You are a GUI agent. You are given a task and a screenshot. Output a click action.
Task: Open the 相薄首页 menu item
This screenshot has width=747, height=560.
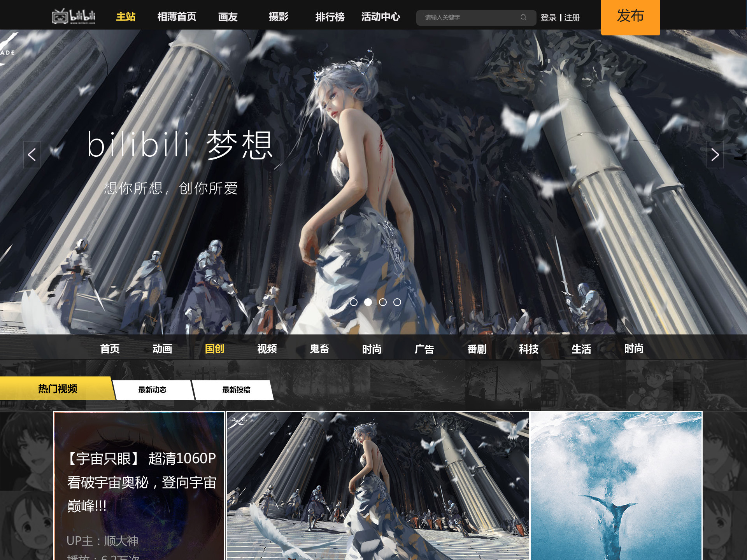coord(177,17)
